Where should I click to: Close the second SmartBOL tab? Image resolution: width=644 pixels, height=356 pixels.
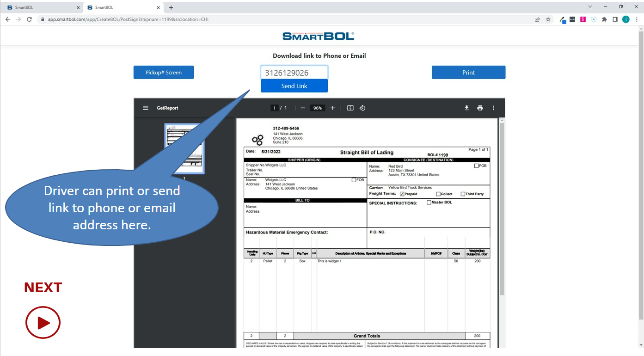tap(159, 7)
